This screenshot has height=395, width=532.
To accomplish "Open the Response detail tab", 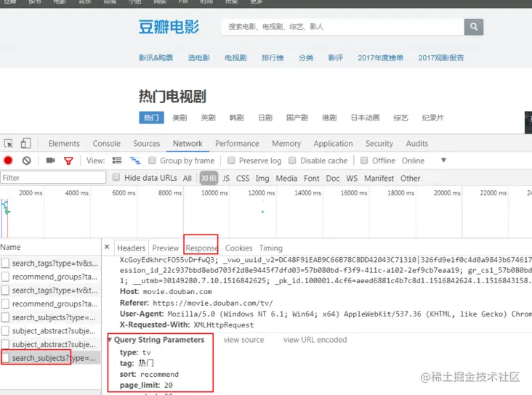I will coord(201,248).
